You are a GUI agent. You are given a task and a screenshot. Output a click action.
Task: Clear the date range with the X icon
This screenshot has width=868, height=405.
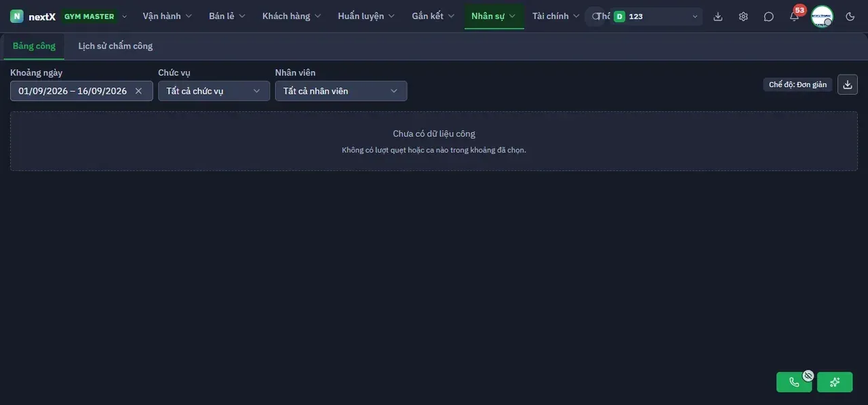[138, 91]
